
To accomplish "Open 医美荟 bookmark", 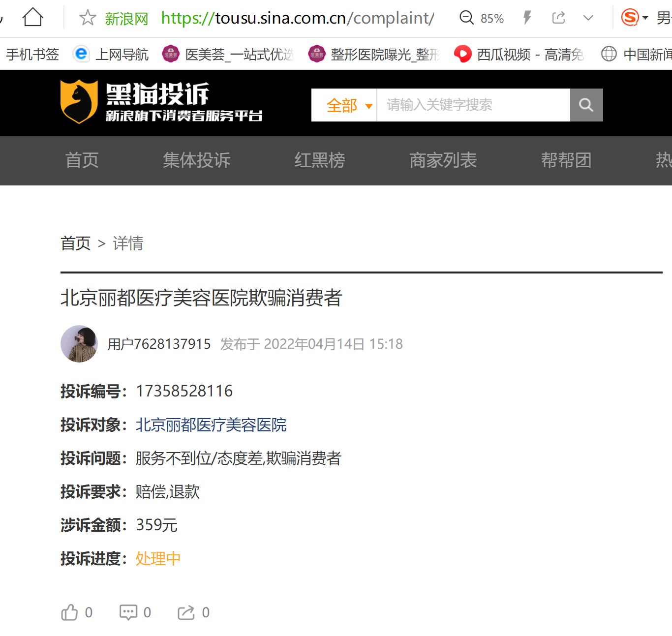I will coord(228,54).
